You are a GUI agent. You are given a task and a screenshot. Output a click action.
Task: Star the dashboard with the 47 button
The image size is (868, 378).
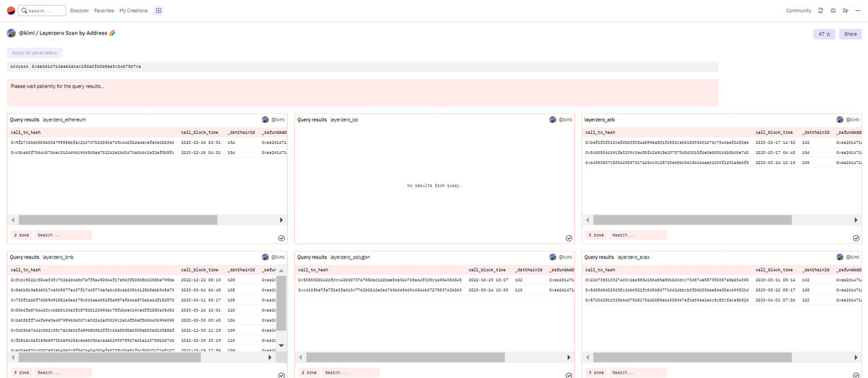(x=825, y=34)
